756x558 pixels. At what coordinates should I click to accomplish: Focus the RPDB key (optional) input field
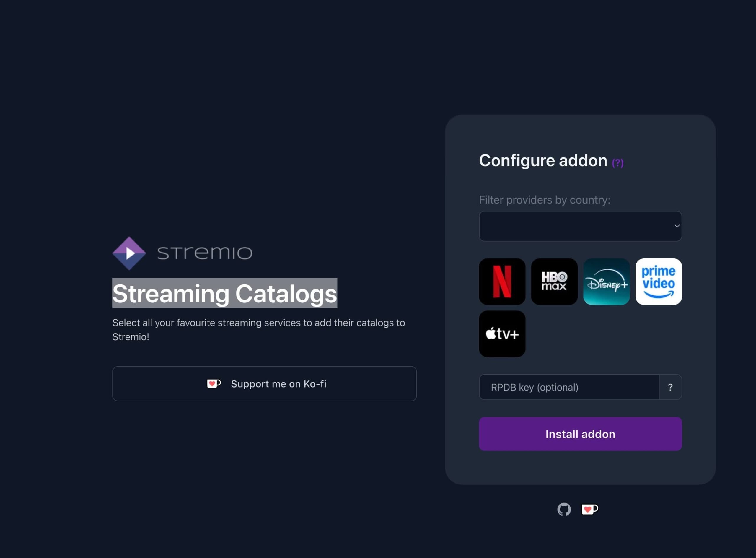coord(569,387)
